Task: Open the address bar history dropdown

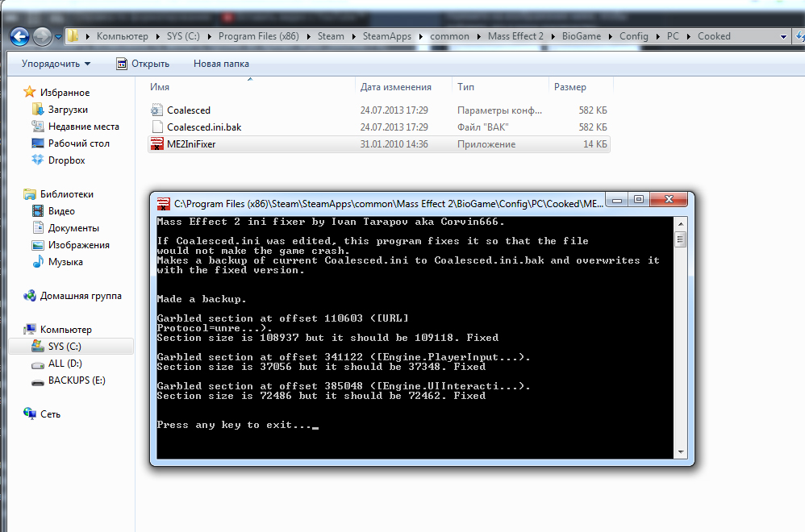Action: click(783, 36)
